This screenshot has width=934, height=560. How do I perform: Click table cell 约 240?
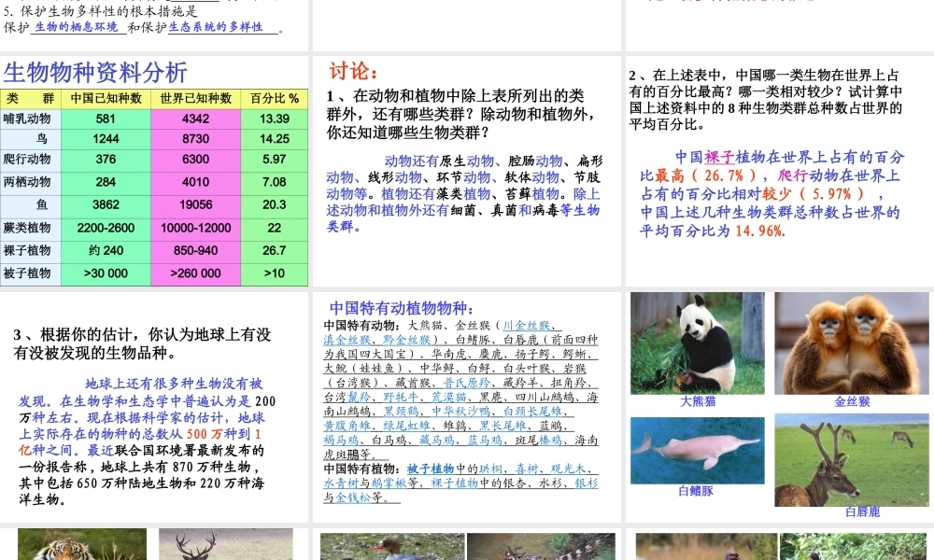pos(106,250)
